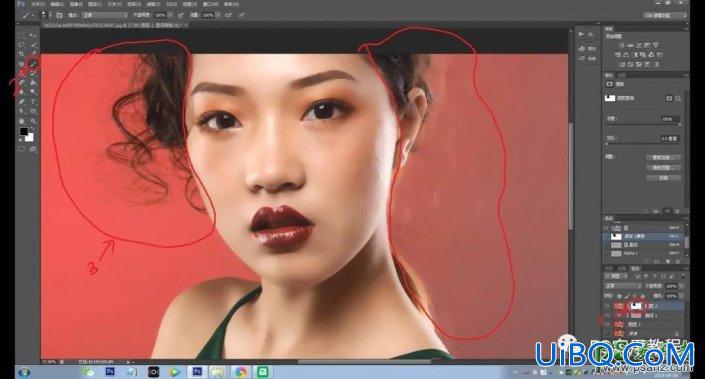Select the Gradient tool
Image resolution: width=705 pixels, height=379 pixels.
(x=33, y=83)
